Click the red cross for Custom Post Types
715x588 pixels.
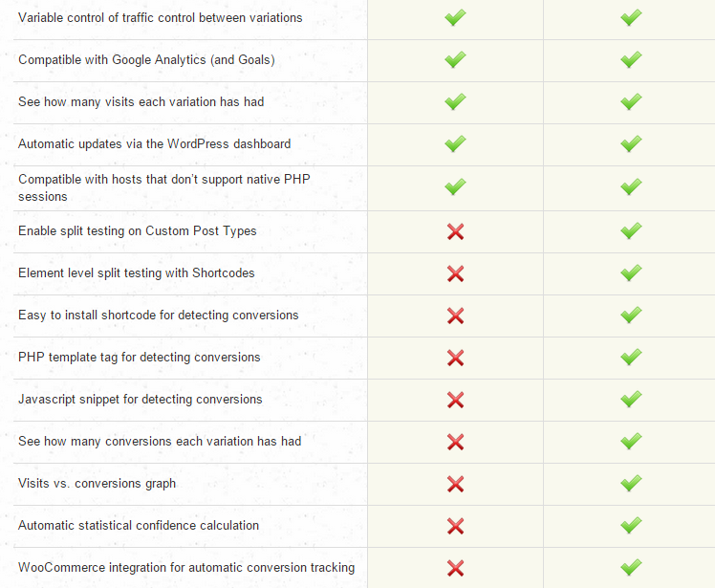[x=455, y=231]
